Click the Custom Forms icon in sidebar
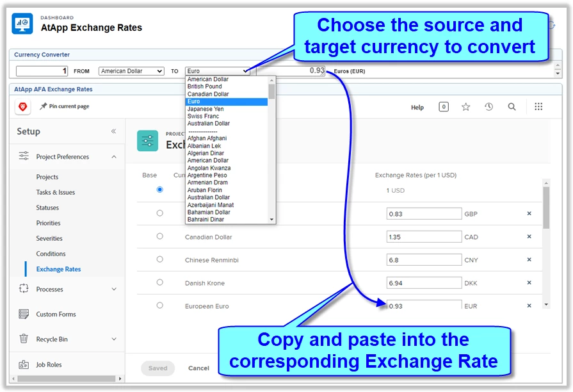The width and height of the screenshot is (573, 392). tap(24, 314)
